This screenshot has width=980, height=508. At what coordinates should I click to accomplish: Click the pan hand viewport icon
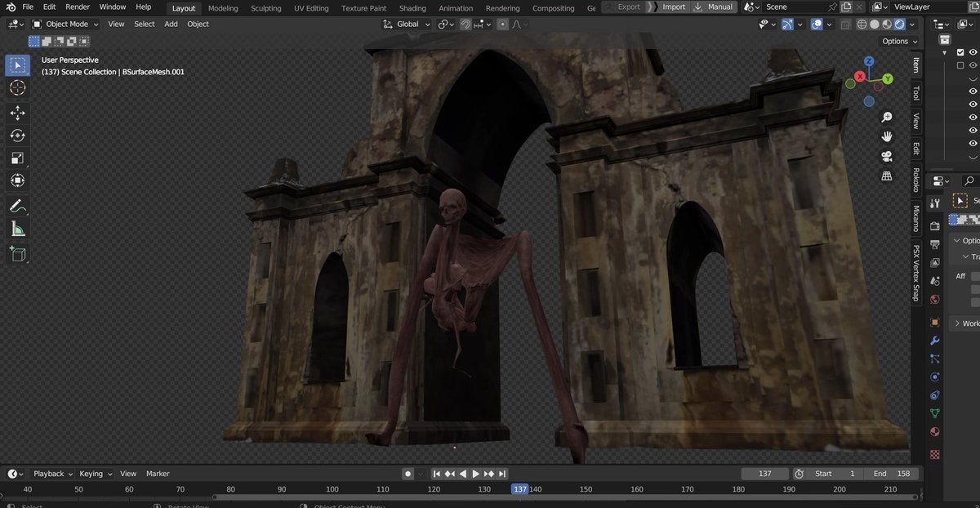[x=887, y=136]
